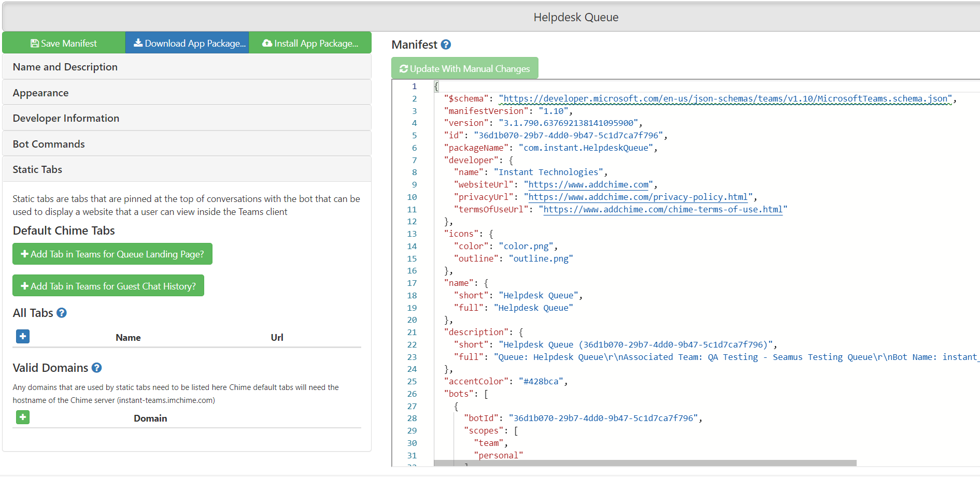This screenshot has width=980, height=477.
Task: Open the Developer Information section
Action: [187, 118]
